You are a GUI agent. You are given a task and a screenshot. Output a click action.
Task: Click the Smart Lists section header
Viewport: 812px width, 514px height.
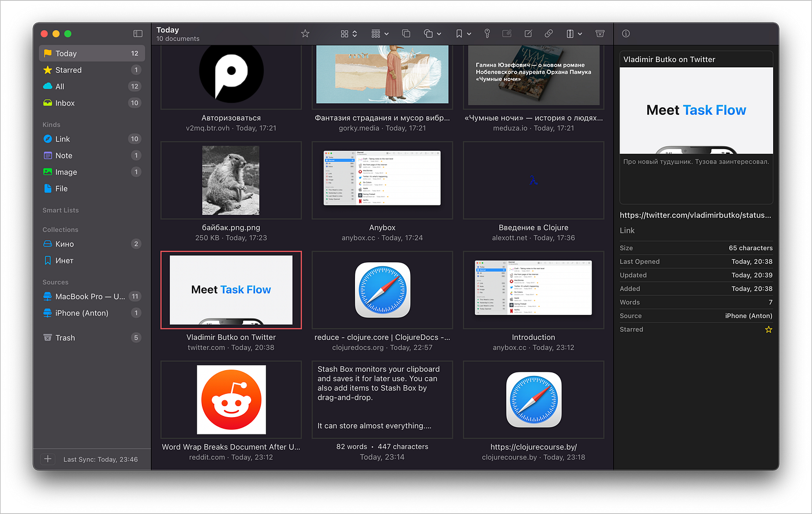[60, 210]
